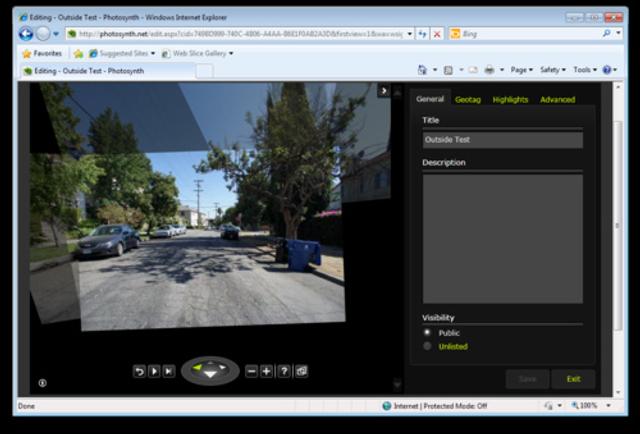
Task: Open the Favorites button in toolbar
Action: click(x=42, y=53)
